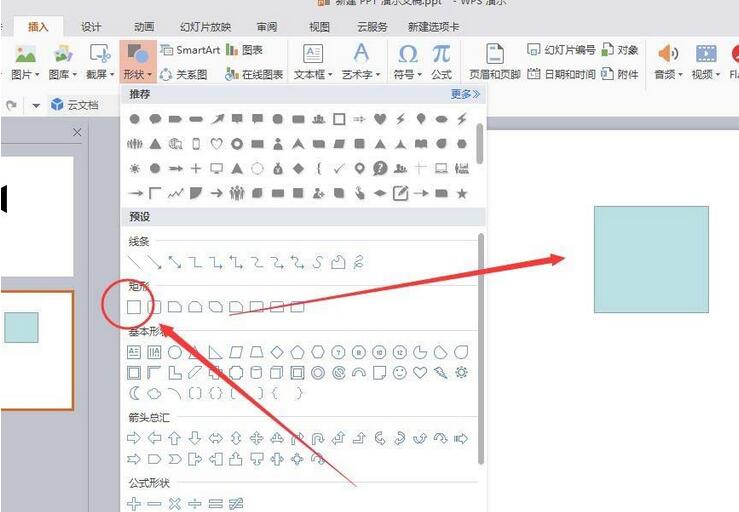This screenshot has height=512, width=739.
Task: Pick the star in recommended shapes
Action: click(x=462, y=193)
